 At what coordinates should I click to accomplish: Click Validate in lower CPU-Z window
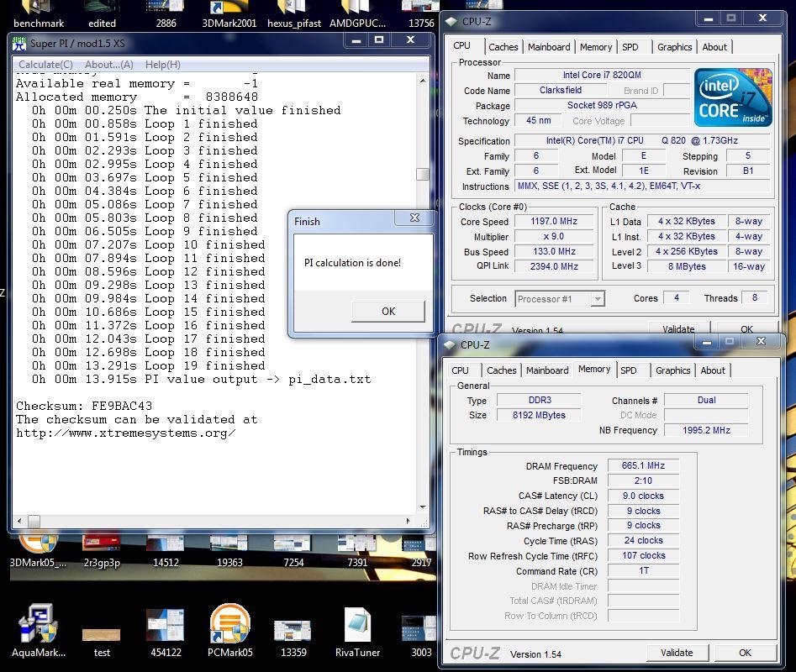pos(677,653)
